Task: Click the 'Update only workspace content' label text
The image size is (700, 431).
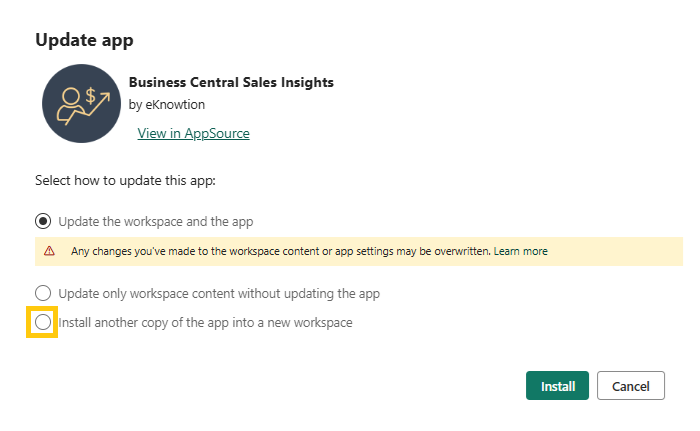Action: (x=219, y=293)
